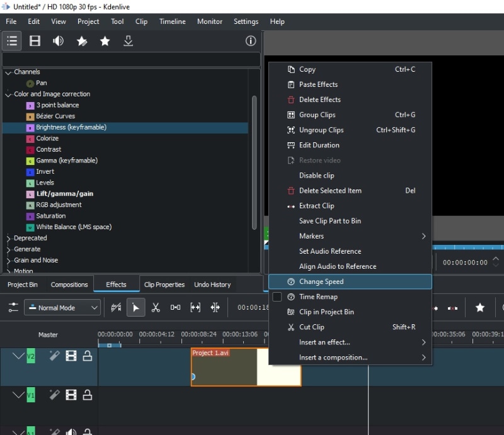Image resolution: width=504 pixels, height=435 pixels.
Task: Switch to Compositions tab
Action: (69, 285)
